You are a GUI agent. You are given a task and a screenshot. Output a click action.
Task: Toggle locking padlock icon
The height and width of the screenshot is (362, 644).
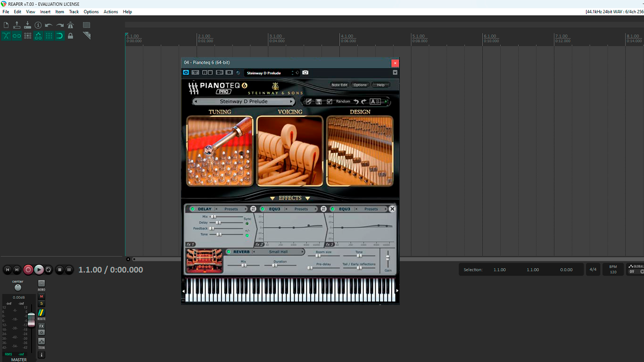(x=71, y=36)
